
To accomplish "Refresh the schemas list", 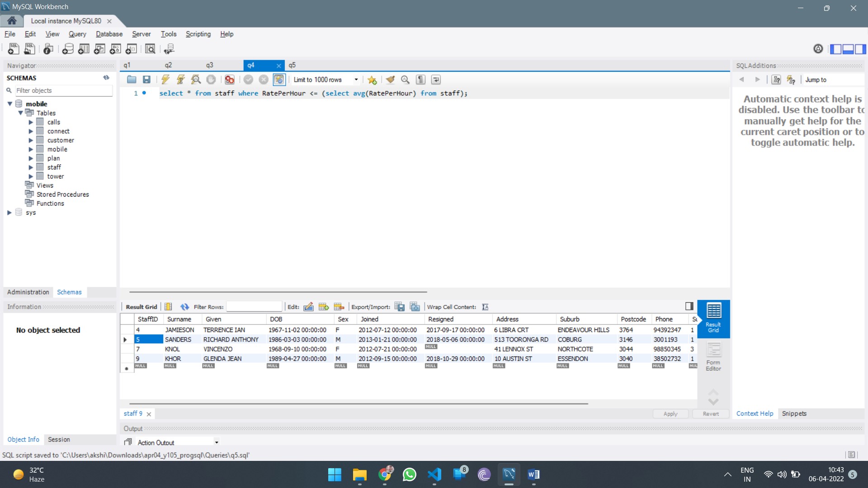I will 106,78.
